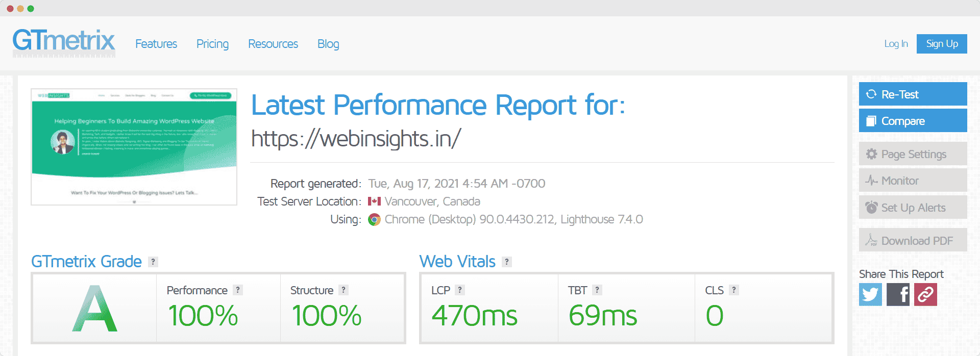Click the alarm clock Alerts icon
Viewport: 980px width, 356px height.
point(871,208)
